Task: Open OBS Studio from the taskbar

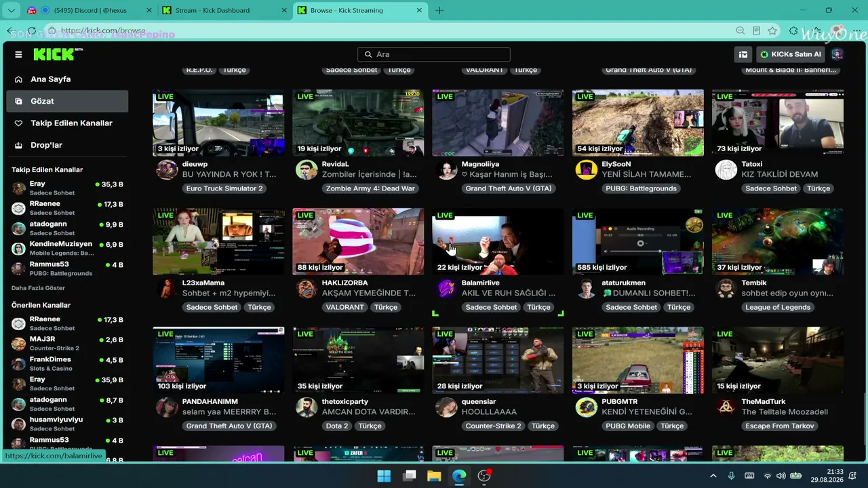Action: pos(484,476)
